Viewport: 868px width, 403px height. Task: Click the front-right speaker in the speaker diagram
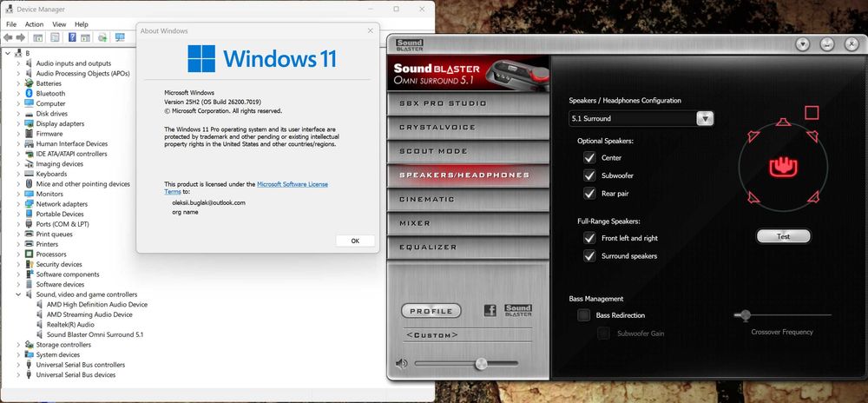[x=812, y=136]
